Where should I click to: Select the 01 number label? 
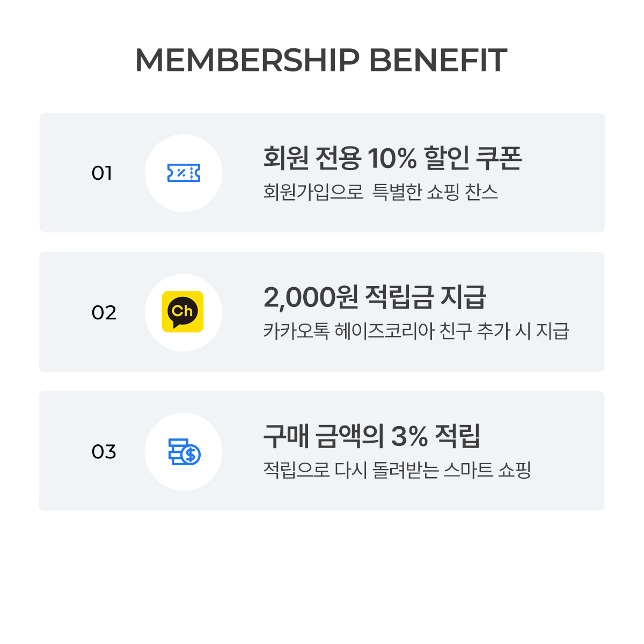pyautogui.click(x=102, y=173)
